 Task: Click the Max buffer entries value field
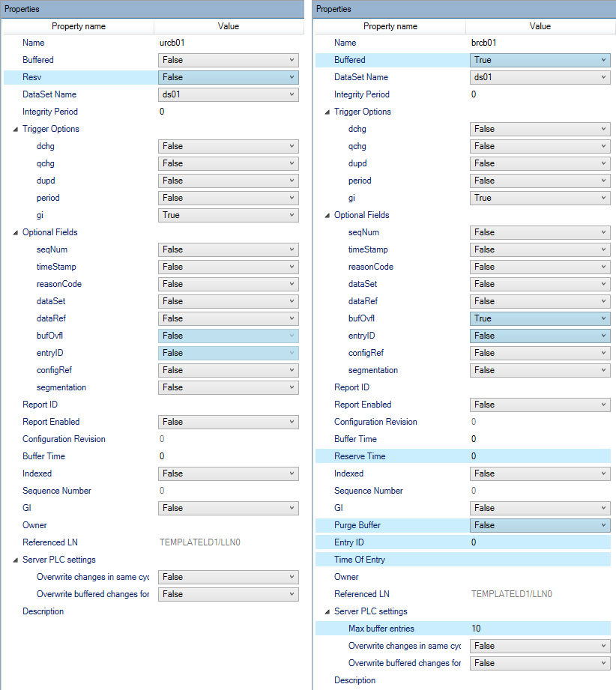(x=540, y=629)
